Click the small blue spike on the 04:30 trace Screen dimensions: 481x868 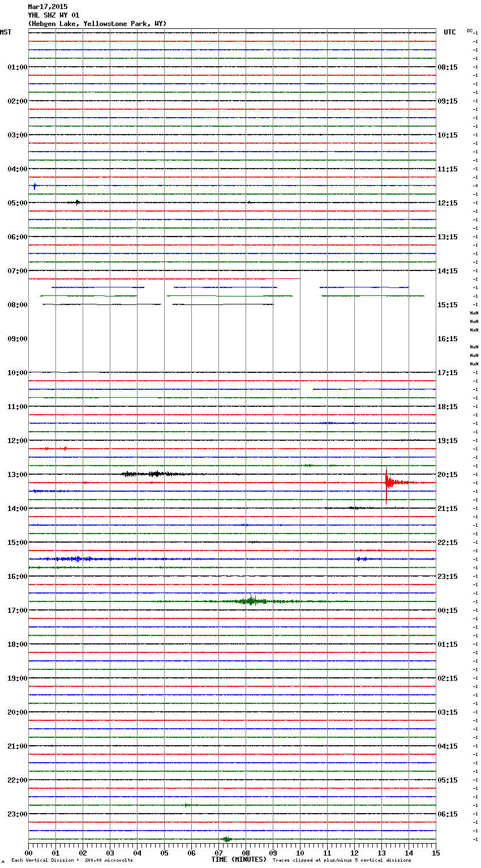click(x=35, y=186)
